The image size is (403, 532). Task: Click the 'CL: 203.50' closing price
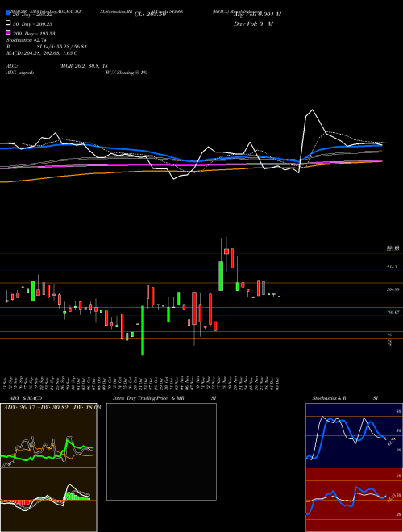(x=150, y=15)
